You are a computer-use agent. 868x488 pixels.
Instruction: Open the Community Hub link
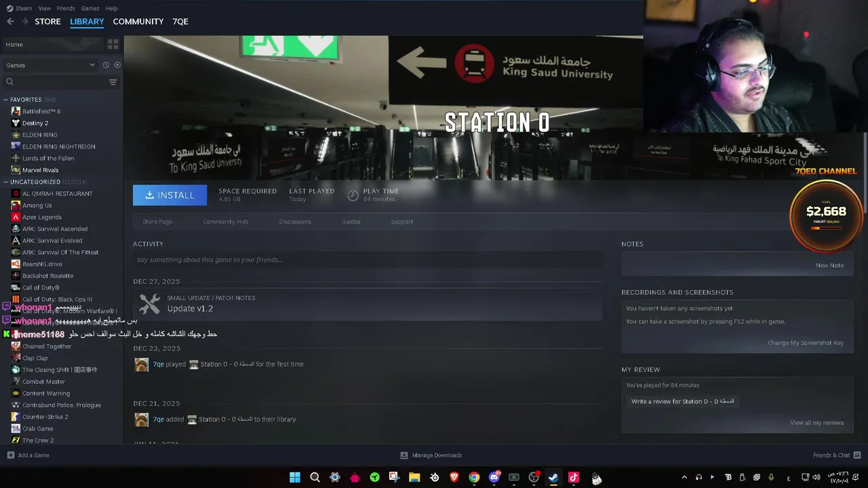pos(226,222)
